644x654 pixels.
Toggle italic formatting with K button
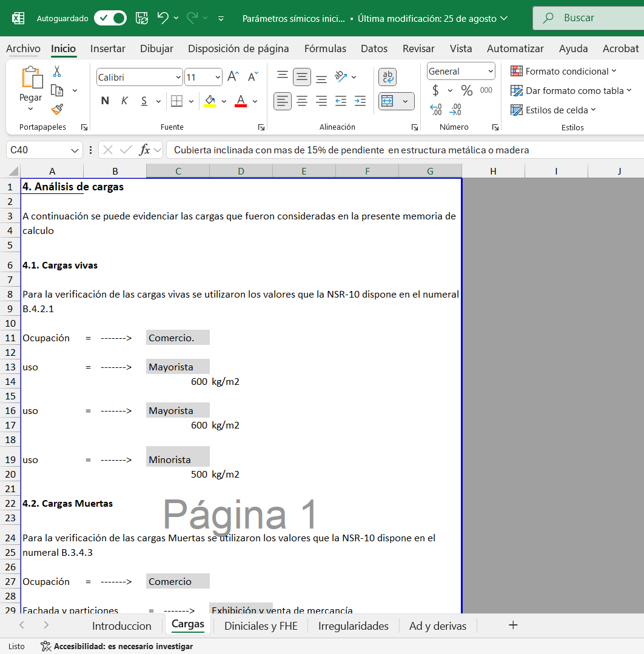124,101
